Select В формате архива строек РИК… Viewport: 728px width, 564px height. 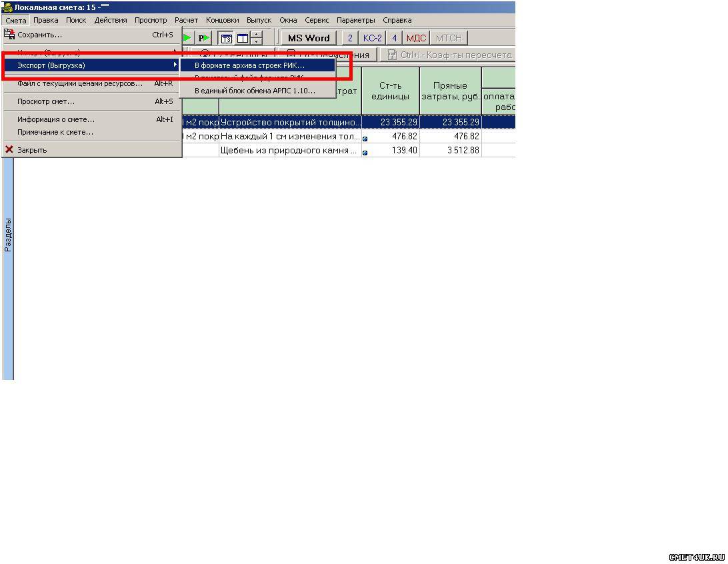(258, 65)
